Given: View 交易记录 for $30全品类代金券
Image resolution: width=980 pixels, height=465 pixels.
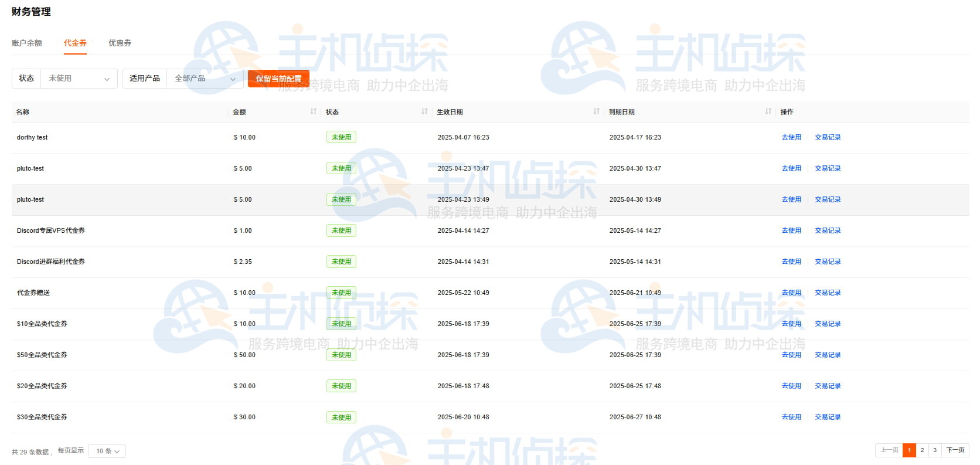Looking at the screenshot, I should [827, 417].
